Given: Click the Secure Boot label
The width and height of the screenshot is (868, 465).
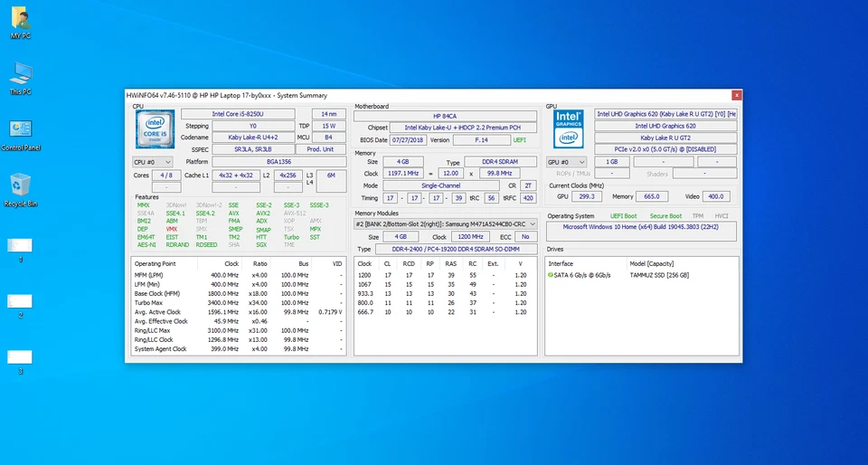Looking at the screenshot, I should point(665,216).
